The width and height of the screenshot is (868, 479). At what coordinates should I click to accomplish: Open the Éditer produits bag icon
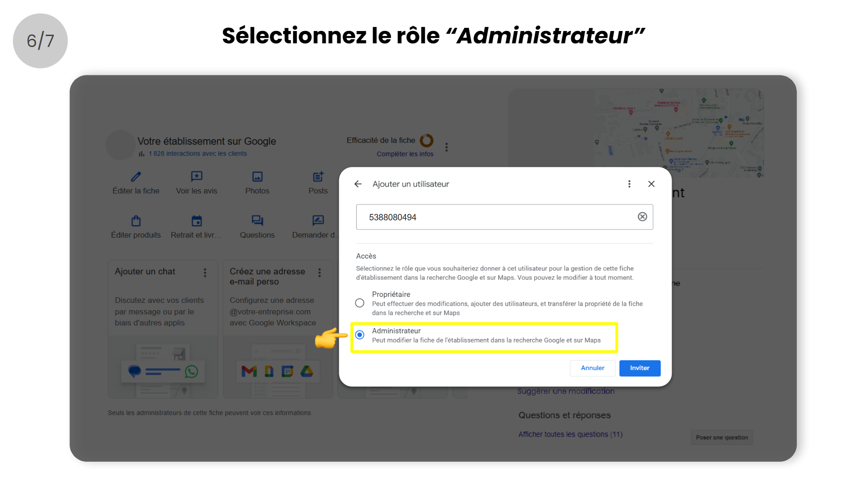tap(136, 221)
